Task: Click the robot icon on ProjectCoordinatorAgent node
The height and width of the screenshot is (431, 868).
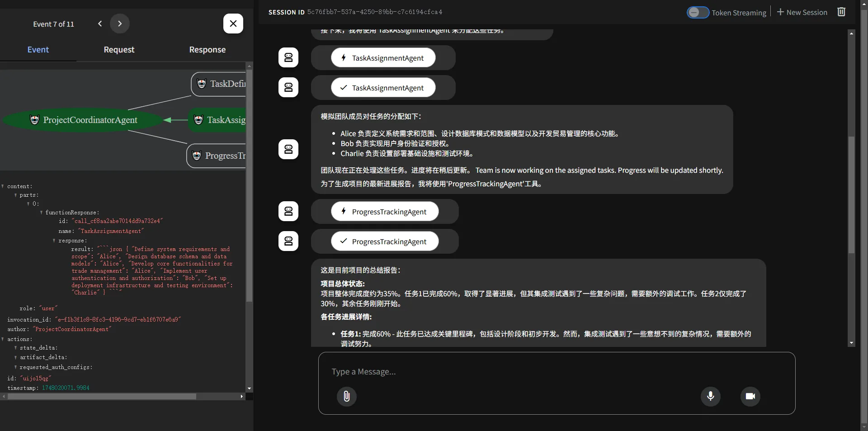Action: 34,119
